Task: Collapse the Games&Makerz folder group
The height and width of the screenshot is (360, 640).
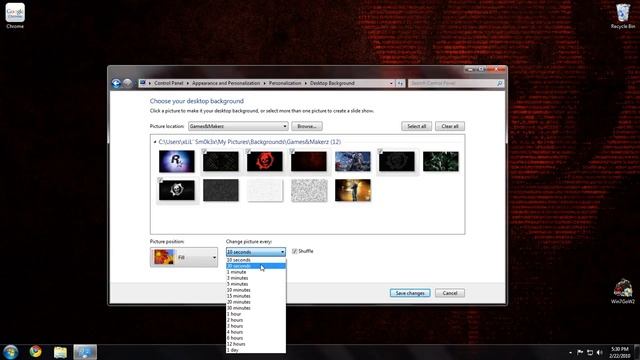Action: [x=155, y=142]
